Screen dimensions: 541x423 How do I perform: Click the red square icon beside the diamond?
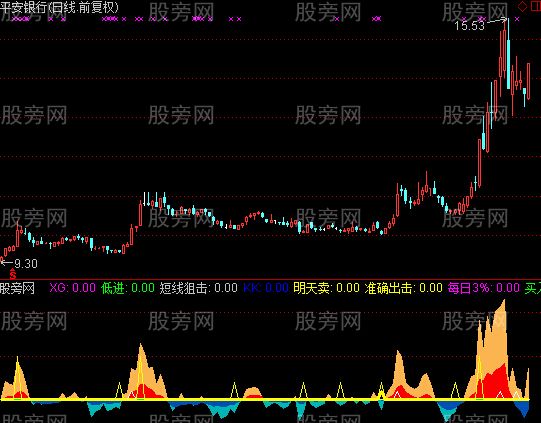(x=535, y=6)
